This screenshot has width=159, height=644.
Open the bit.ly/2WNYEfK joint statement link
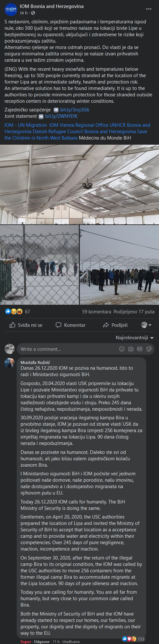point(61,116)
